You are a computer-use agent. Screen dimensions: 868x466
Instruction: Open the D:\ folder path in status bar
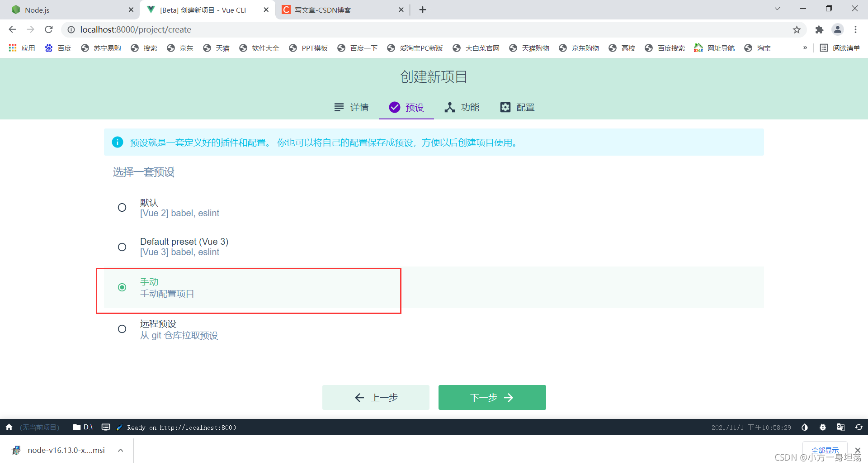83,427
